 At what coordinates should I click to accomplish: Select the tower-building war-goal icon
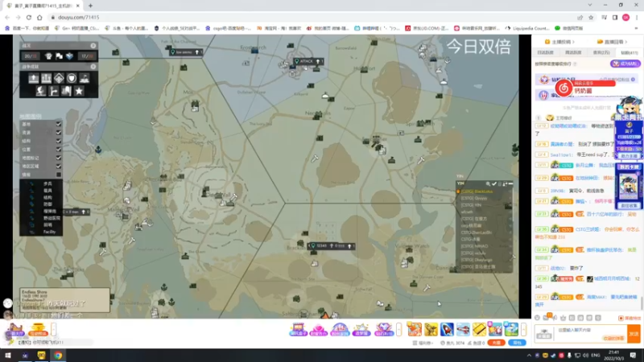pos(66,91)
